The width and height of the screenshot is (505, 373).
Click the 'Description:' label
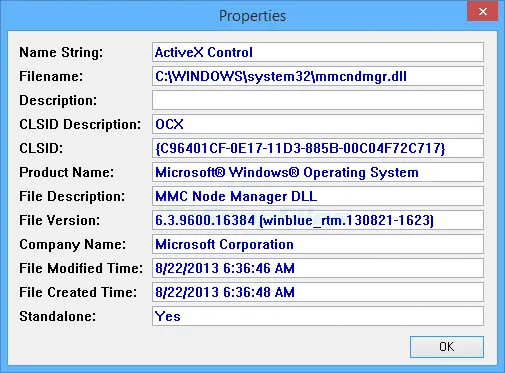click(58, 101)
